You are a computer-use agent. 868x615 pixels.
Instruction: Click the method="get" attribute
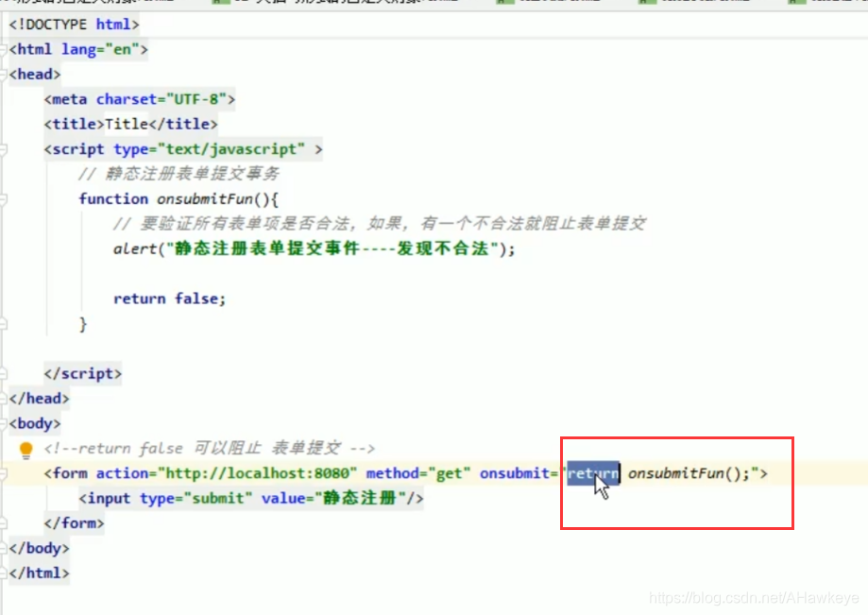(418, 473)
